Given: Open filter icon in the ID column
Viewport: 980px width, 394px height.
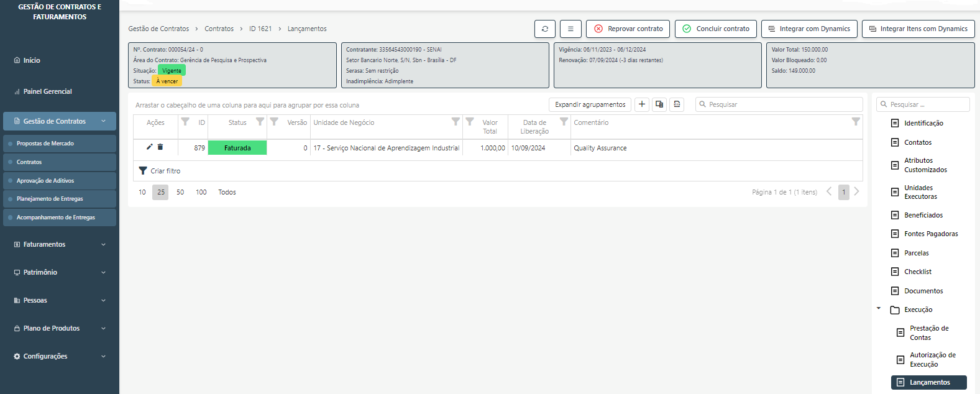Looking at the screenshot, I should coord(185,122).
